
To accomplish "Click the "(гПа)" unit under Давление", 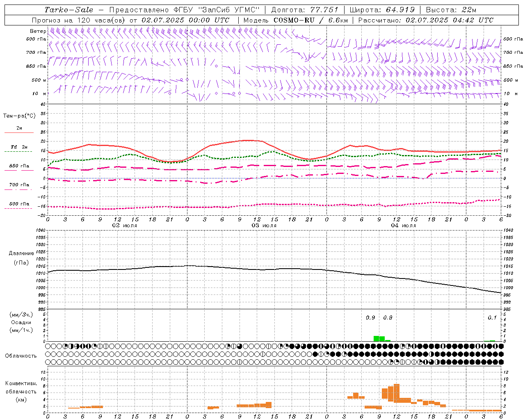I will pos(21,263).
